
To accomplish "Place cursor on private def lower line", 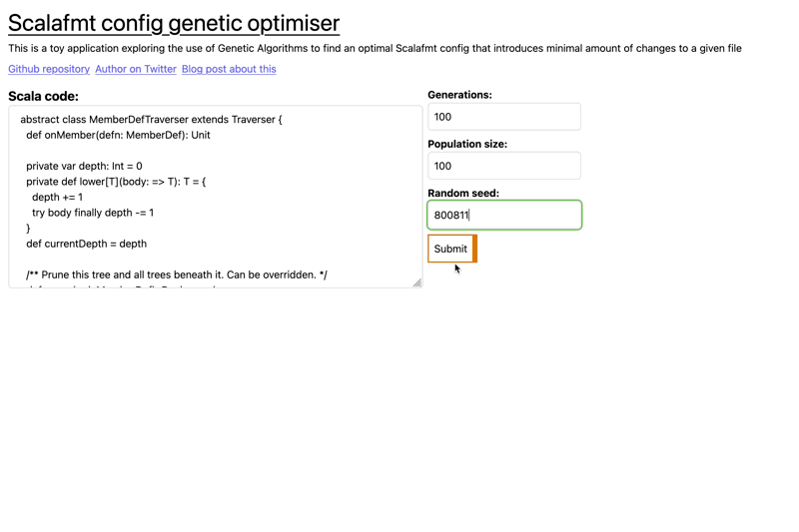I will tap(115, 182).
